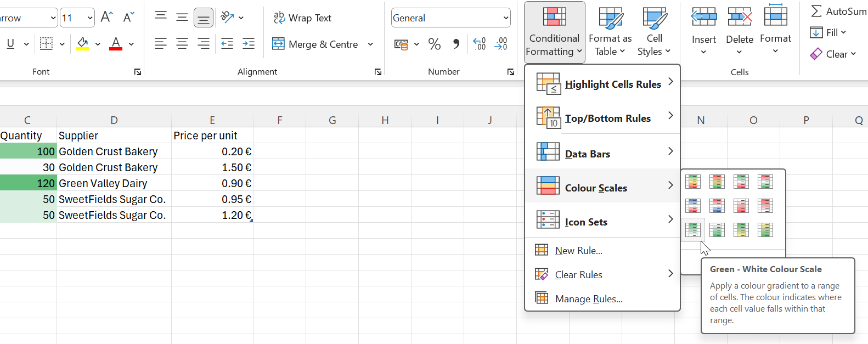Increase decimal places
This screenshot has width=868, height=344.
[x=480, y=44]
